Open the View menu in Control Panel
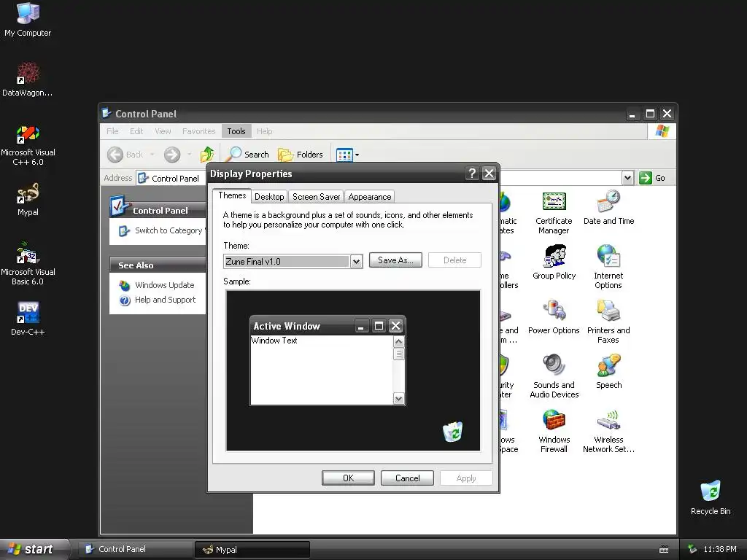The height and width of the screenshot is (560, 747). click(x=163, y=131)
